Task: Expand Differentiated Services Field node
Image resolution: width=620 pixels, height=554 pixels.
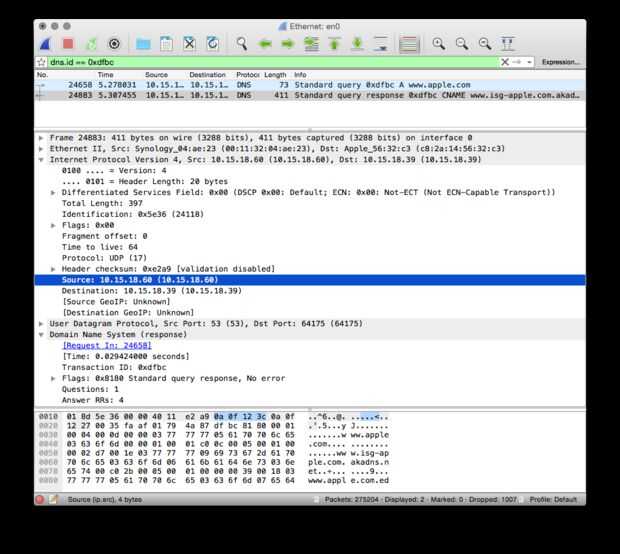Action: pos(53,193)
